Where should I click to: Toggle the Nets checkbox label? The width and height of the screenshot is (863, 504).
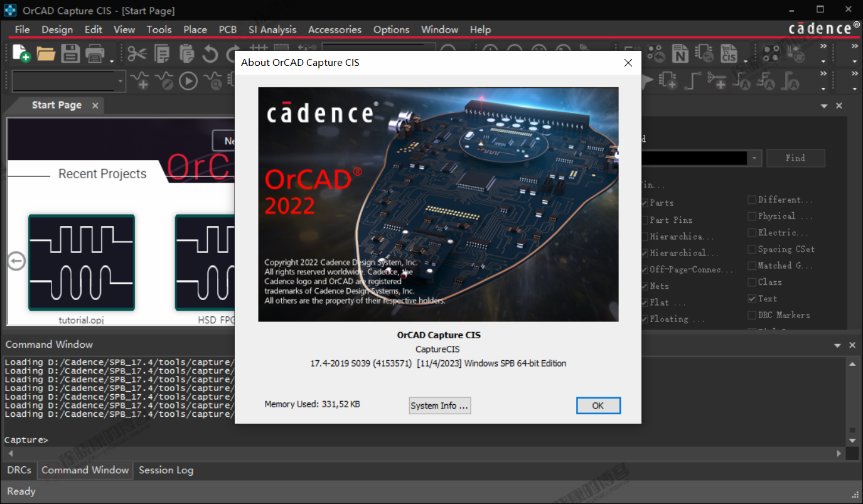659,286
